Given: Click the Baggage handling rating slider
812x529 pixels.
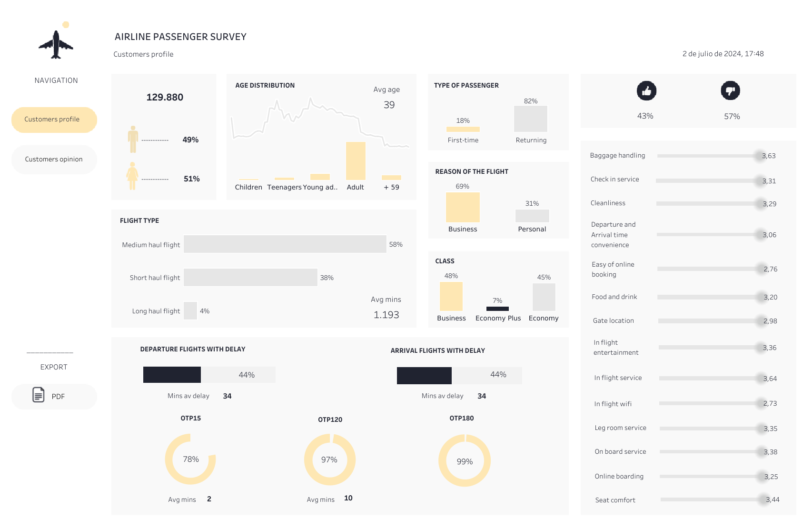Looking at the screenshot, I should pos(709,156).
